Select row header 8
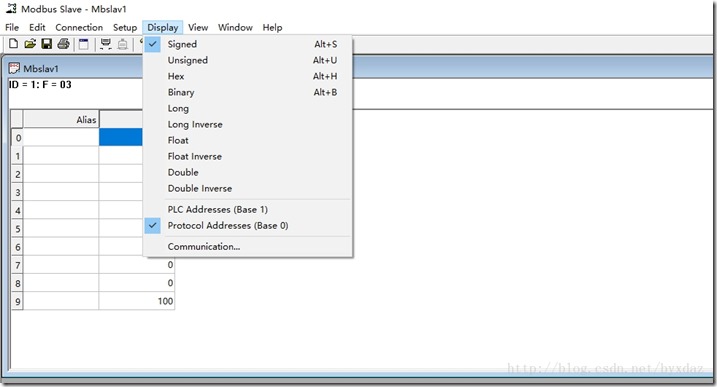Screen dimensions: 717x387 [17, 283]
